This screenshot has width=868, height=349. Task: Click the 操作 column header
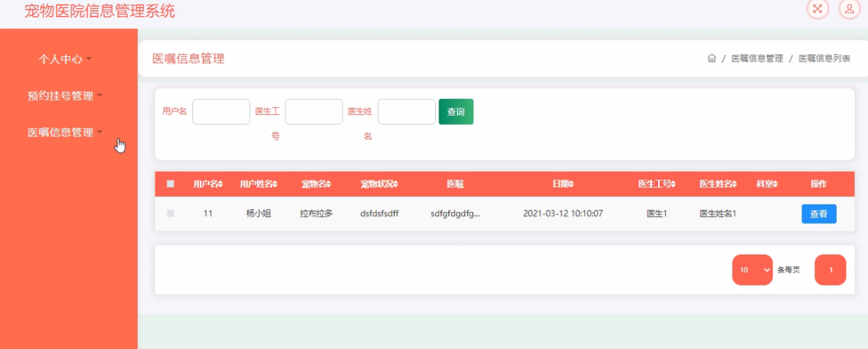coord(819,184)
